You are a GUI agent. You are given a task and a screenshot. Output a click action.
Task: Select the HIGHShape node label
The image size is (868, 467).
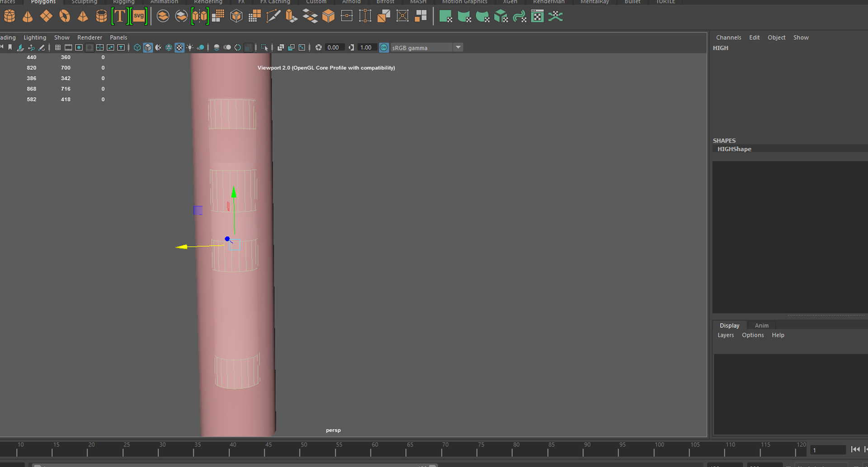(734, 149)
